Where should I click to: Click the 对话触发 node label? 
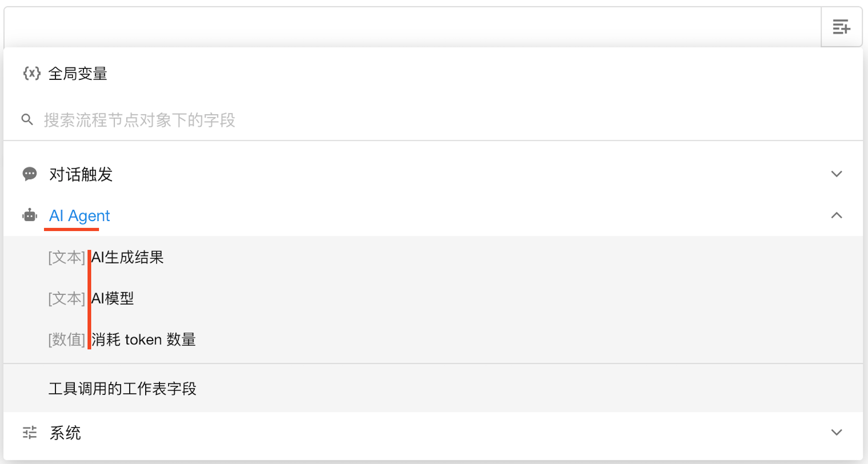tap(81, 174)
